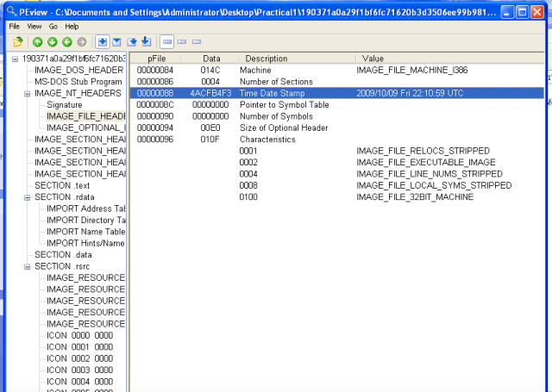Open the View menu
This screenshot has width=552, height=392.
34,27
